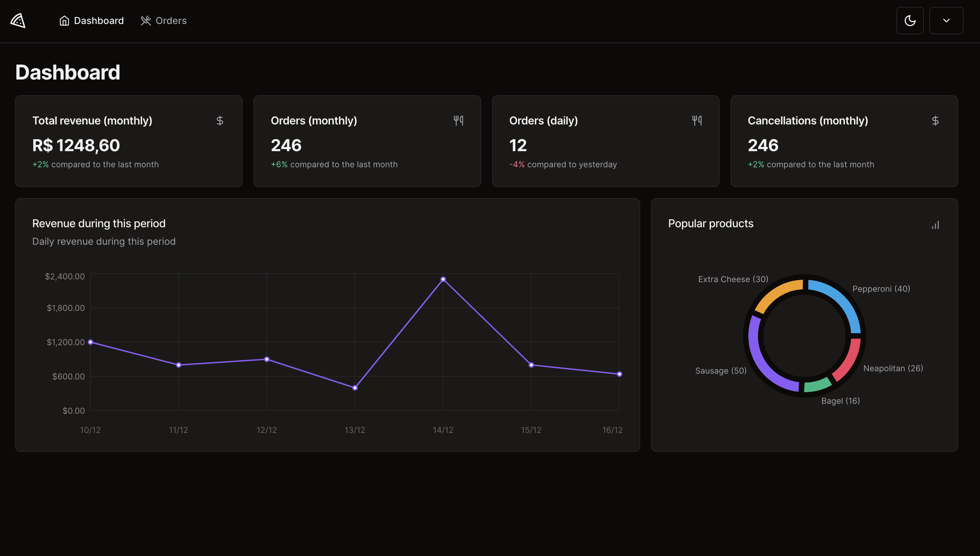The image size is (980, 556).
Task: Click the '$1,800.00' y-axis label
Action: [x=66, y=308]
